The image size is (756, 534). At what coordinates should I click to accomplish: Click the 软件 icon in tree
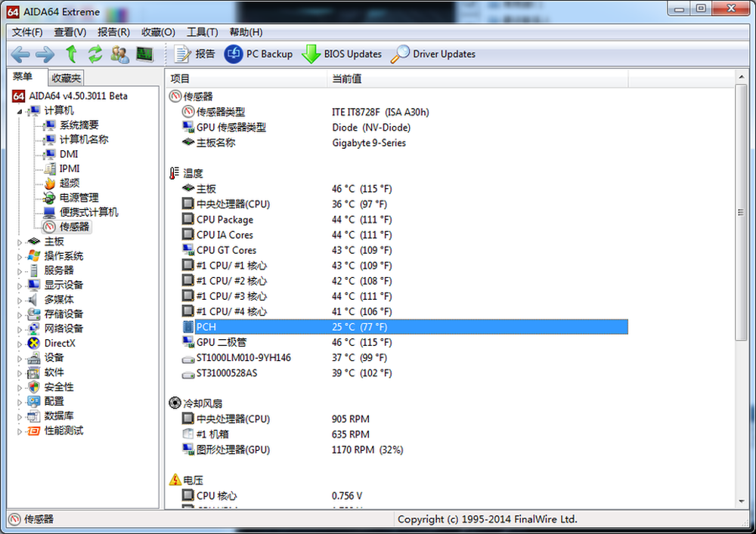pos(34,372)
